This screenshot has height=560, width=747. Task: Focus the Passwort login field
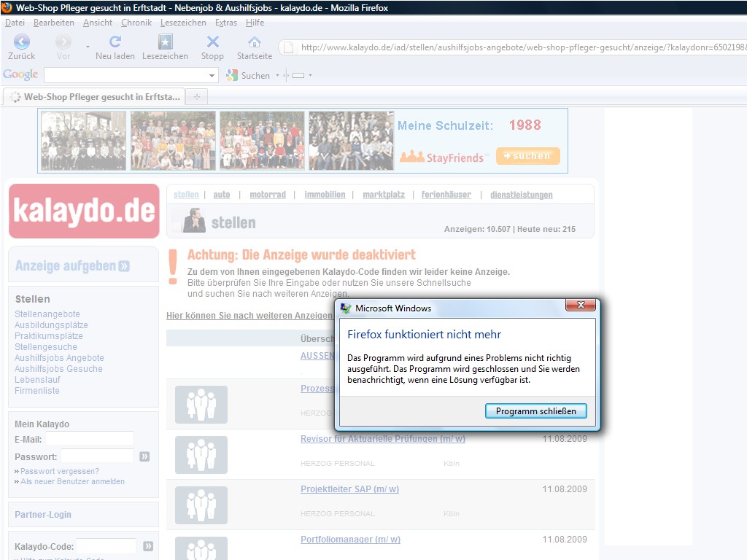[x=97, y=456]
